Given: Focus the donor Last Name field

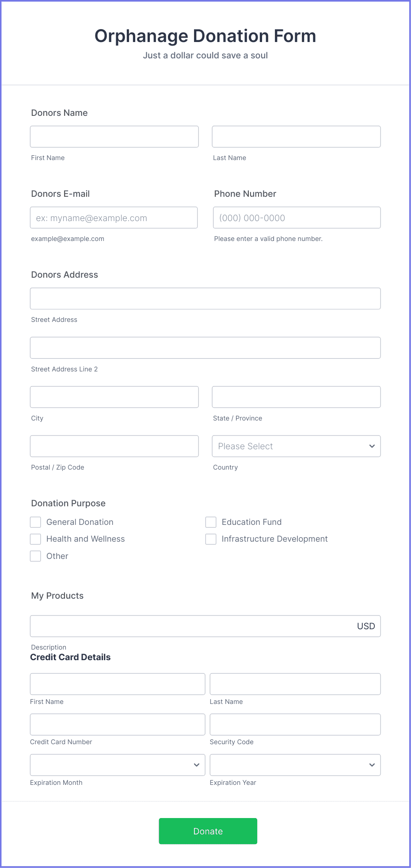Looking at the screenshot, I should coord(296,137).
